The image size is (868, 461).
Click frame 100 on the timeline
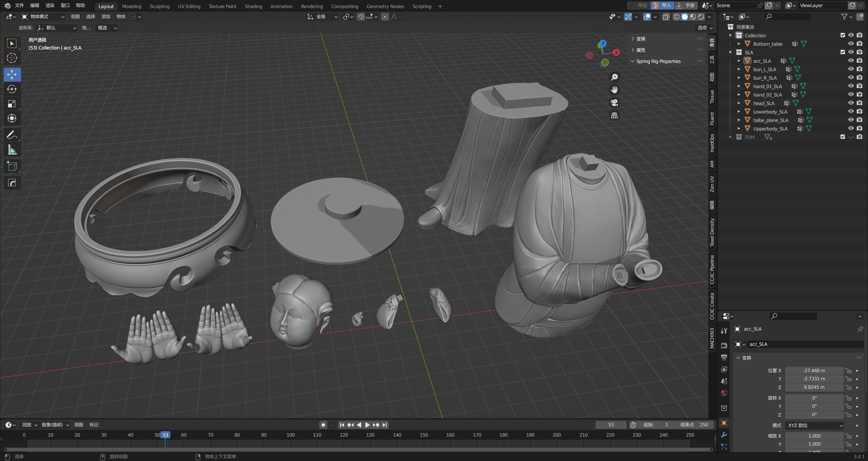[x=290, y=435]
